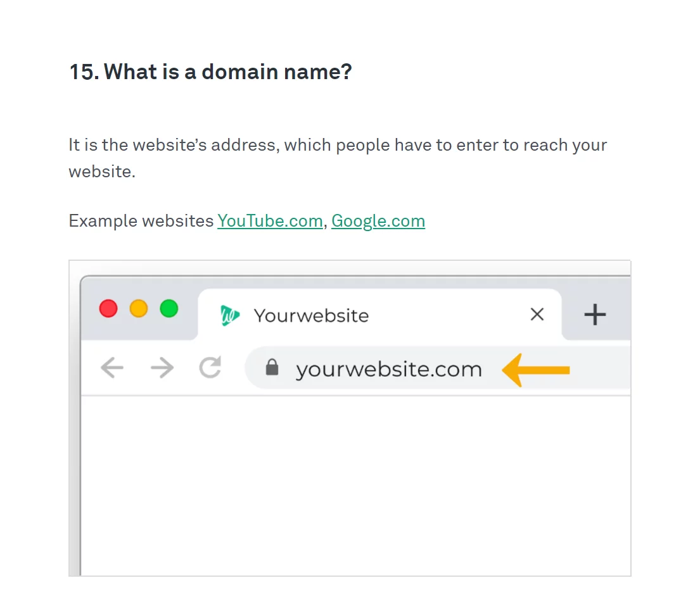
Task: Click the padlock security icon
Action: (x=272, y=368)
